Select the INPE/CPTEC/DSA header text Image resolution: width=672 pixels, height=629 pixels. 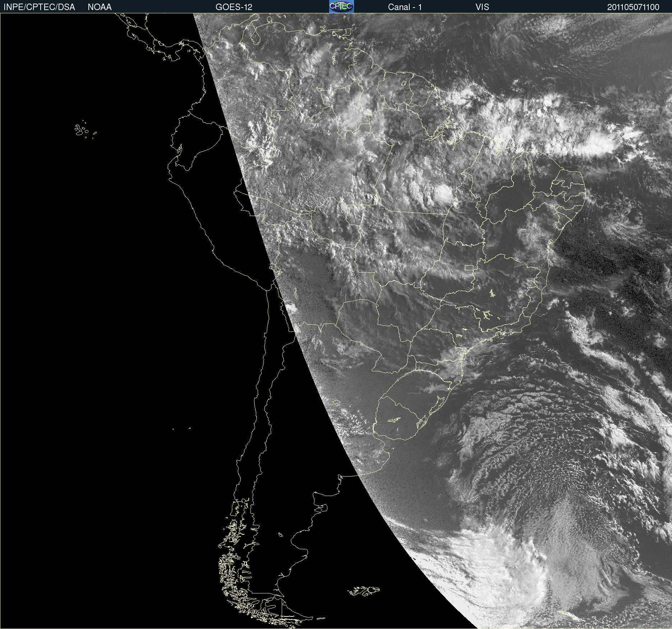(x=39, y=7)
